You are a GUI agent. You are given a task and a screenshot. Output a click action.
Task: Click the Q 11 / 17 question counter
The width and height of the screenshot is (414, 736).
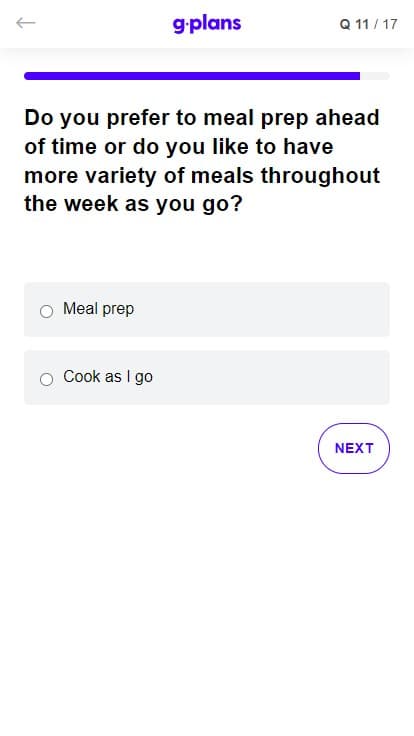368,24
